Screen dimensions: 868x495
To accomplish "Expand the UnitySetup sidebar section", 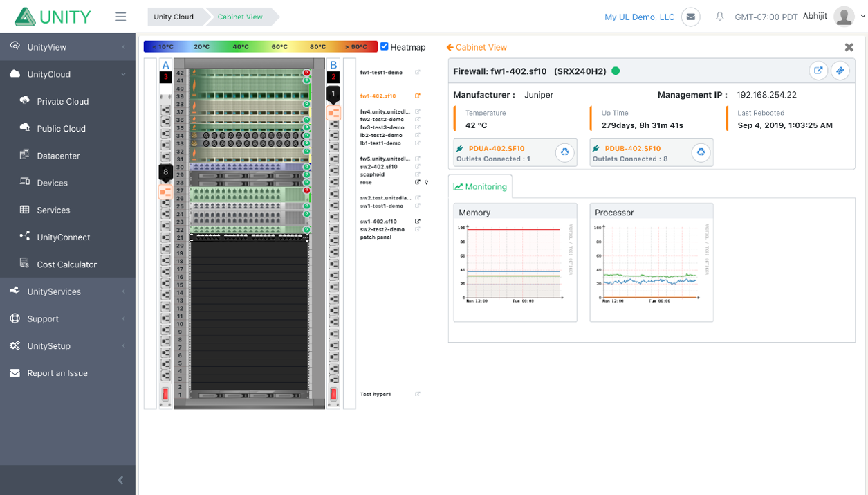I will (68, 345).
